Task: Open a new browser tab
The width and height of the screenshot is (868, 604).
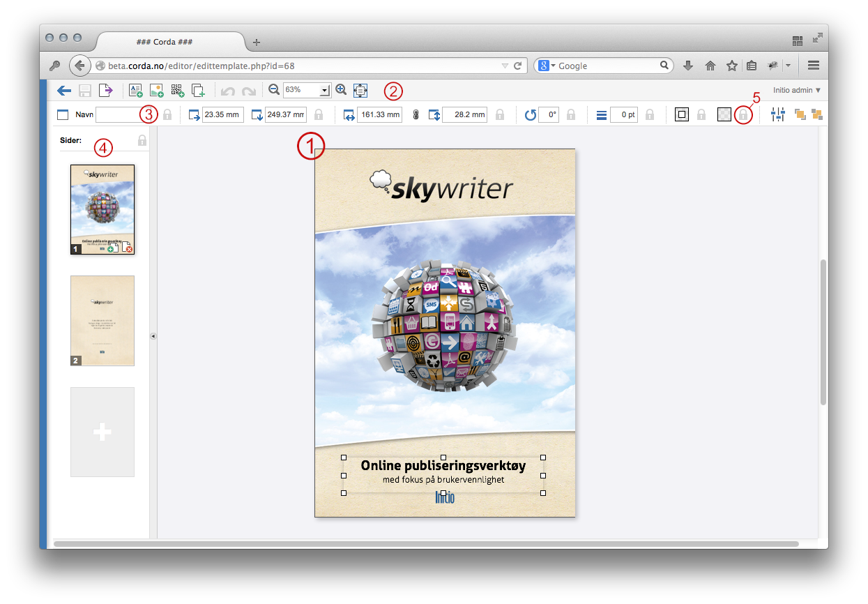Action: pyautogui.click(x=256, y=43)
